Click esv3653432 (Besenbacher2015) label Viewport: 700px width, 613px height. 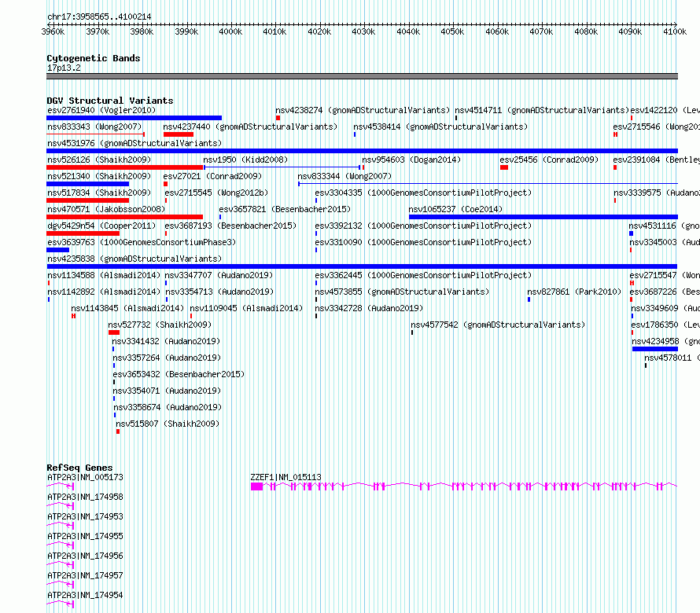point(179,374)
